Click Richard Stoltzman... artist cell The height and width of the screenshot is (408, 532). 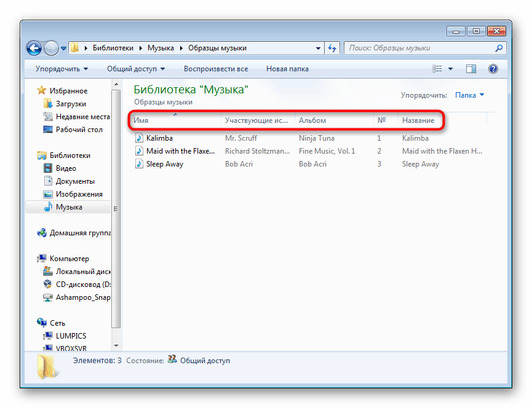[257, 151]
